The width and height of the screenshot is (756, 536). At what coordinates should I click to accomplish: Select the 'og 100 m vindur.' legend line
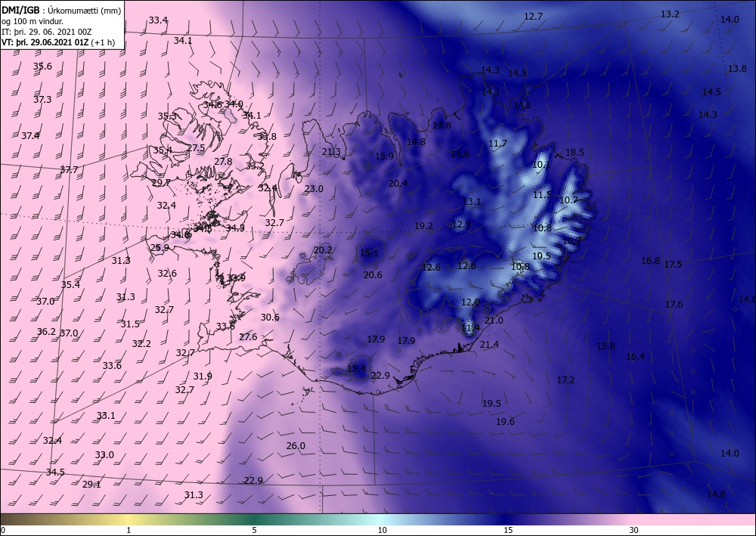[x=33, y=20]
